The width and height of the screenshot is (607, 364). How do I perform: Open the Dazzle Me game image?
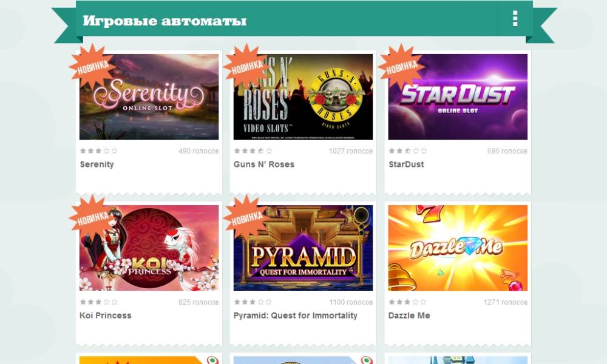pos(458,248)
